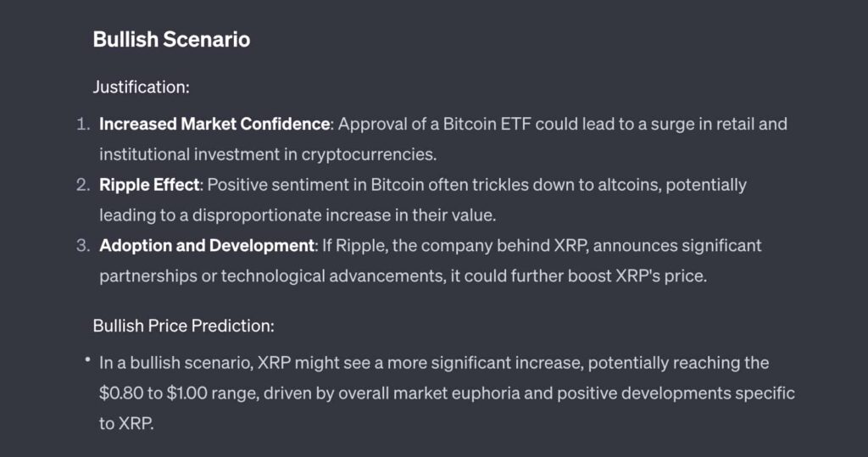
Task: Click the bold "Increased Market Confidence" text
Action: pos(214,124)
